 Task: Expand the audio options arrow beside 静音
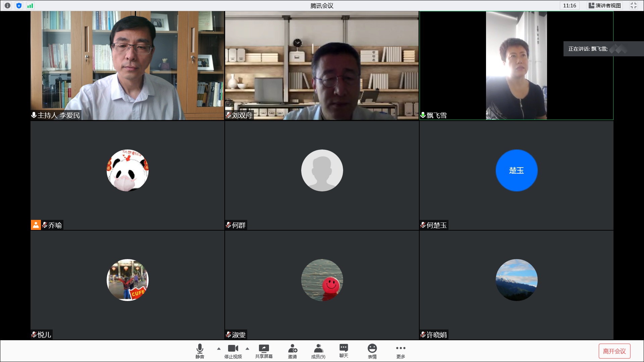(x=219, y=349)
